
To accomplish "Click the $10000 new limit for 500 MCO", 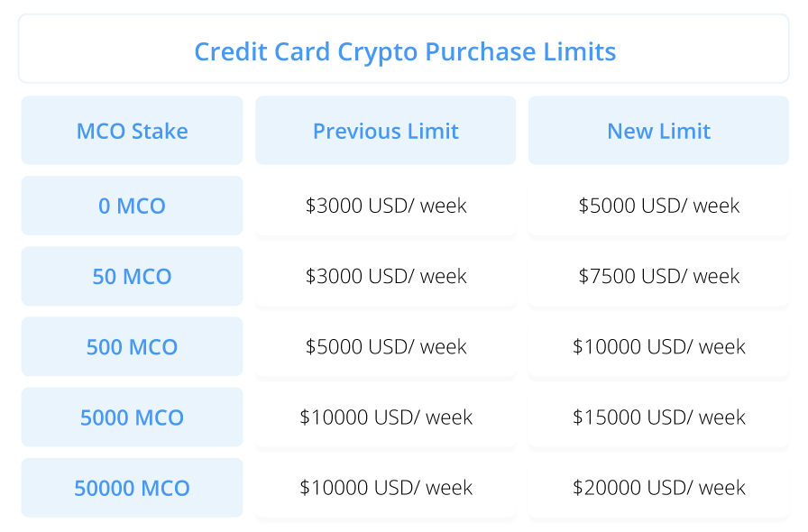I will [x=658, y=346].
